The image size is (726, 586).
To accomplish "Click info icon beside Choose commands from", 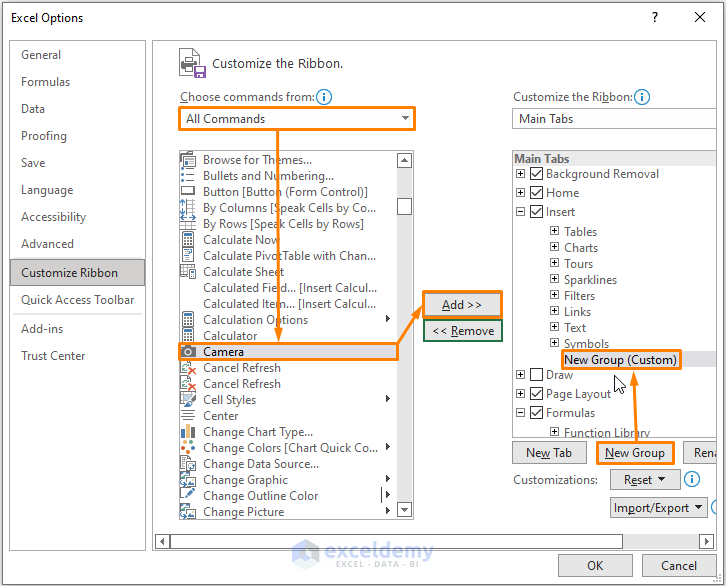I will [324, 97].
